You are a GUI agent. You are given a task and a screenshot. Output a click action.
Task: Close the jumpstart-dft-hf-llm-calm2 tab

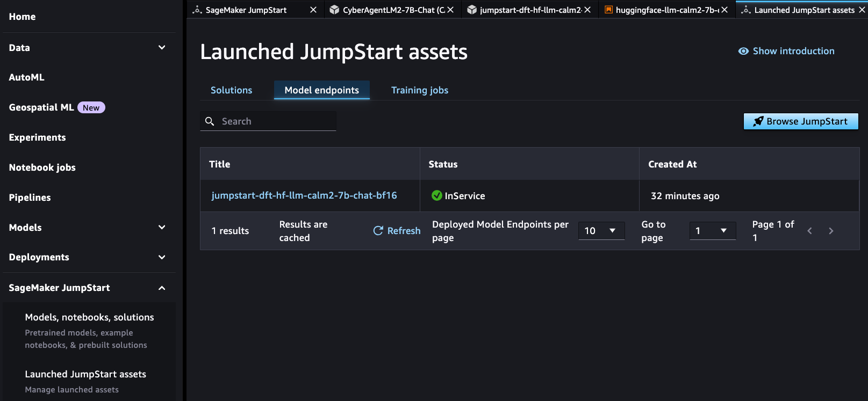point(587,10)
